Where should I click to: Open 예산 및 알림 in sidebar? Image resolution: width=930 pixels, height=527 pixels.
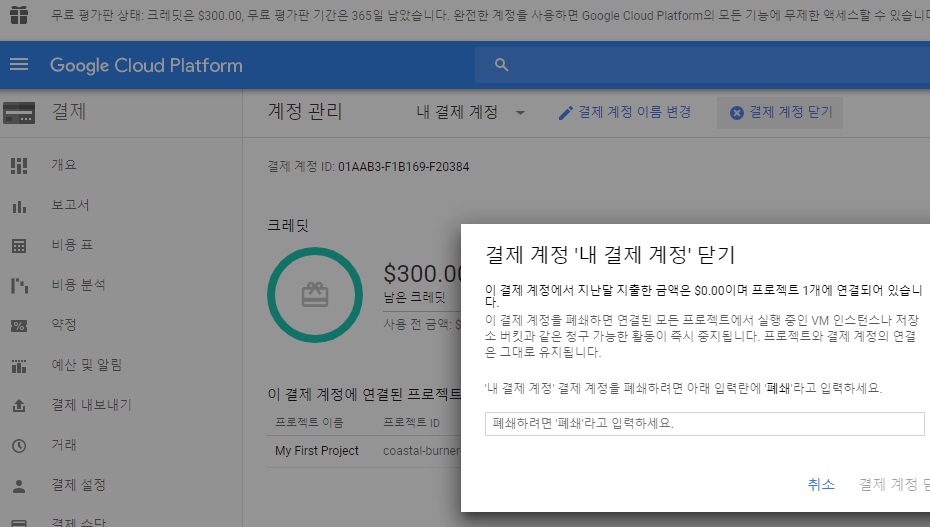(87, 365)
